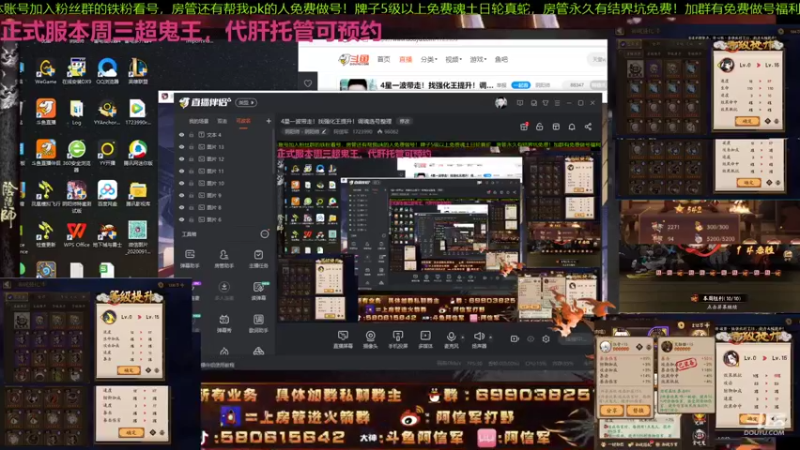Open the settings gear in the bottom toolbar
Image resolution: width=800 pixels, height=450 pixels.
[x=546, y=339]
